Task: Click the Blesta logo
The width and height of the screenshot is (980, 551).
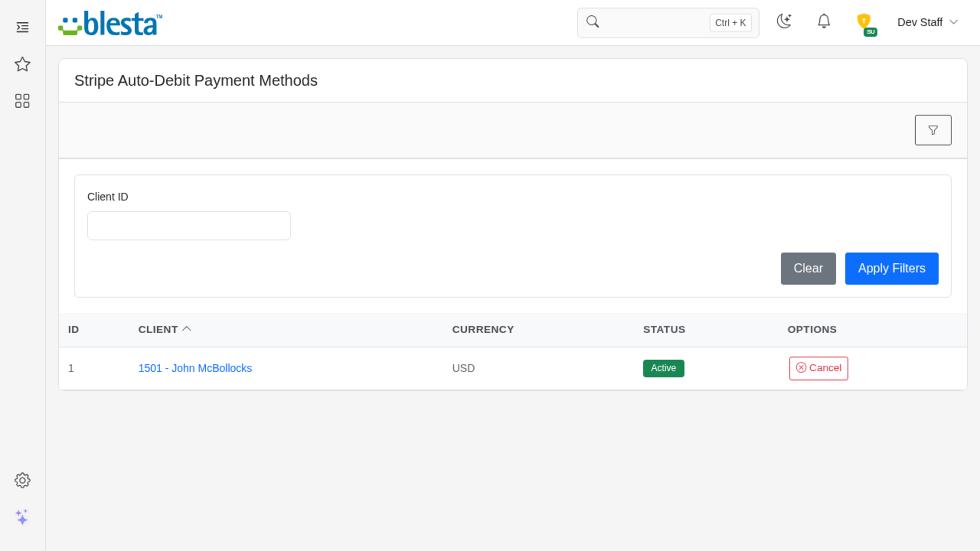Action: [110, 23]
